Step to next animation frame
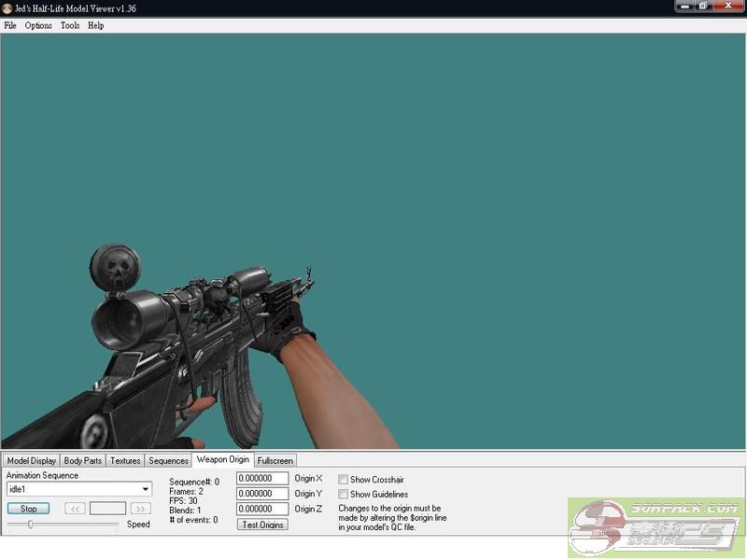Image resolution: width=747 pixels, height=560 pixels. point(140,509)
